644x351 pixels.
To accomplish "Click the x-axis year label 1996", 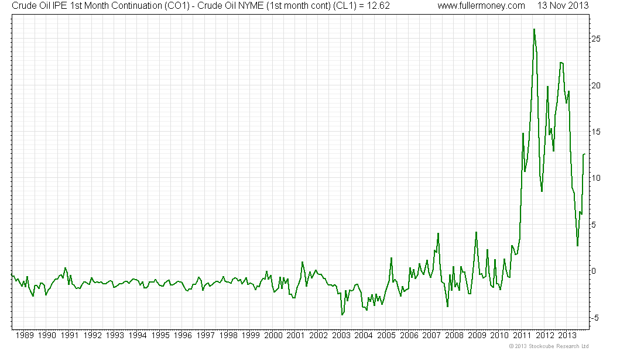I will (183, 335).
